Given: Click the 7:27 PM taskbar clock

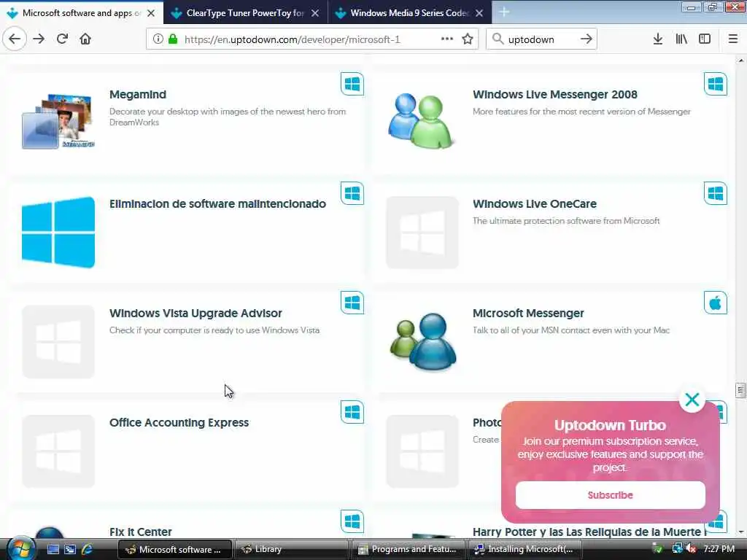Looking at the screenshot, I should (x=719, y=549).
